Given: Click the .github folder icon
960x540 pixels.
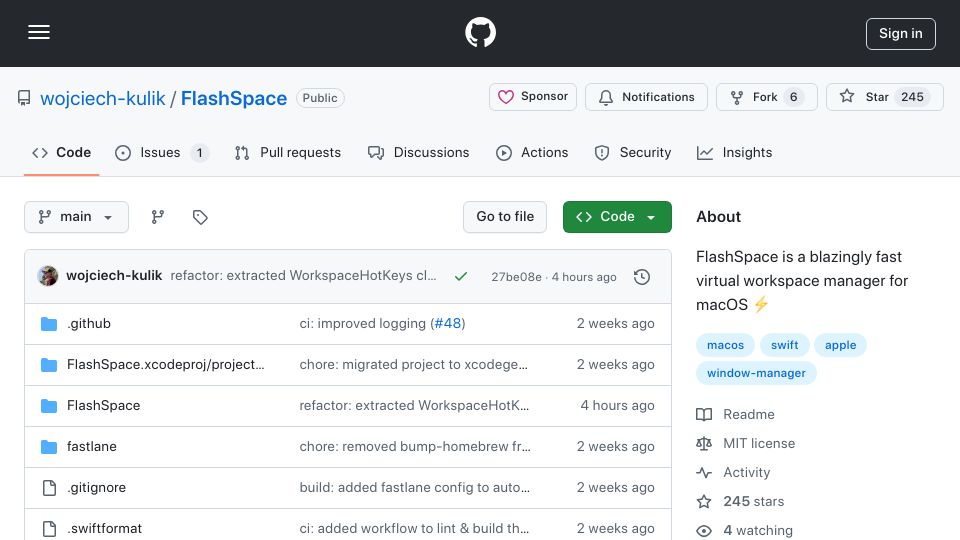Looking at the screenshot, I should pos(49,324).
